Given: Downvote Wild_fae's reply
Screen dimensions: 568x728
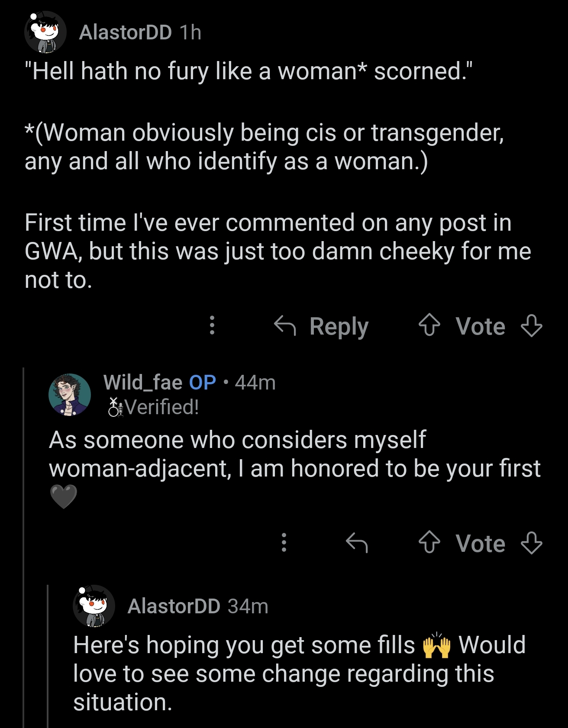Looking at the screenshot, I should [x=531, y=543].
